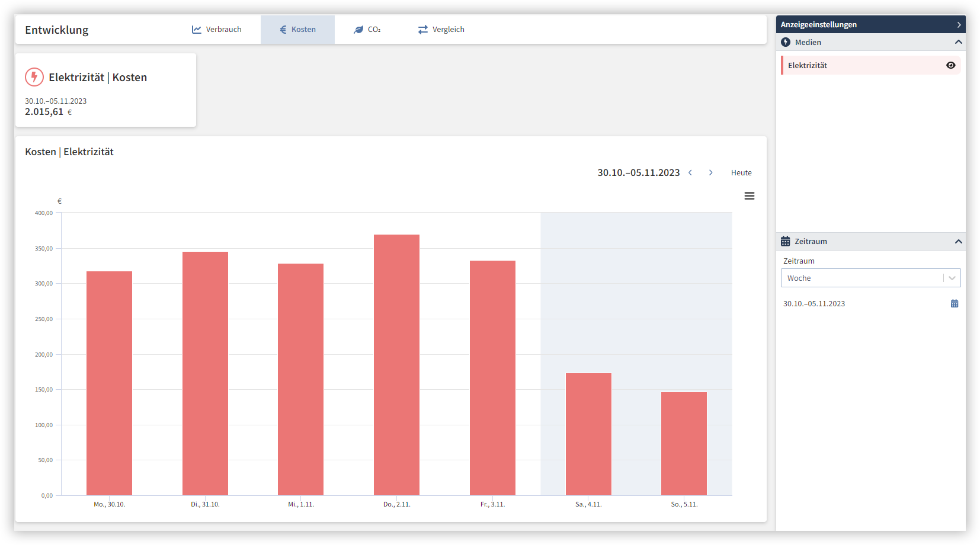Switch to the Verbrauch tab
This screenshot has height=545, width=980.
pyautogui.click(x=217, y=30)
